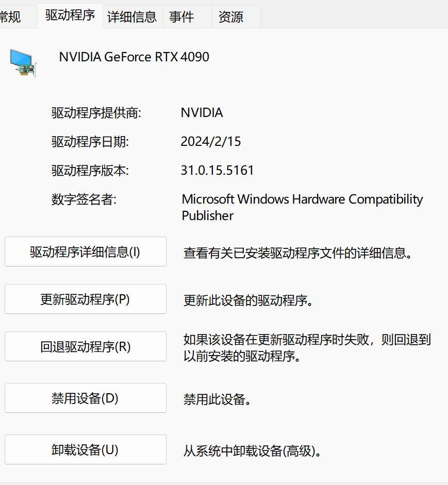448x485 pixels.
Task: Open the 详细信息 tab
Action: [x=132, y=17]
